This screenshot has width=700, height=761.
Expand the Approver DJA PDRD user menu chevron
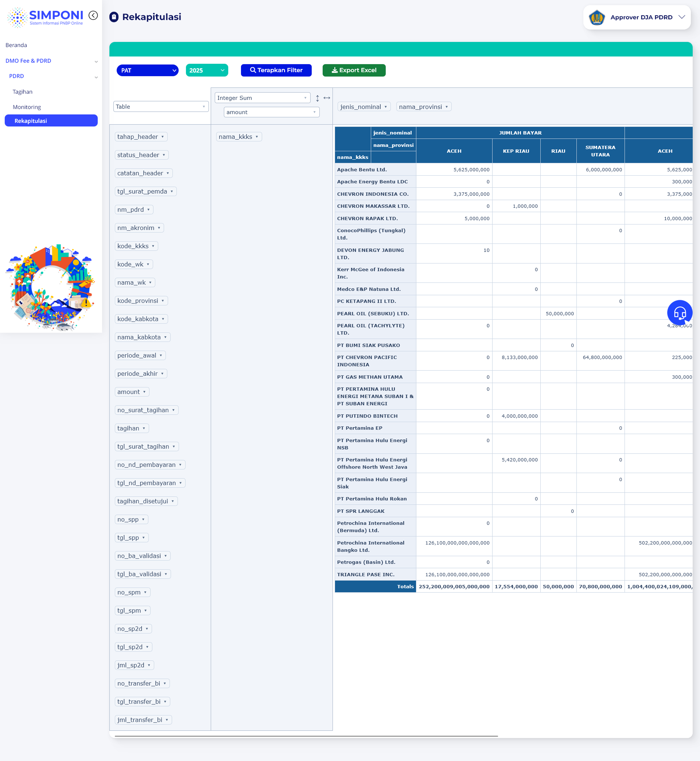pos(682,17)
